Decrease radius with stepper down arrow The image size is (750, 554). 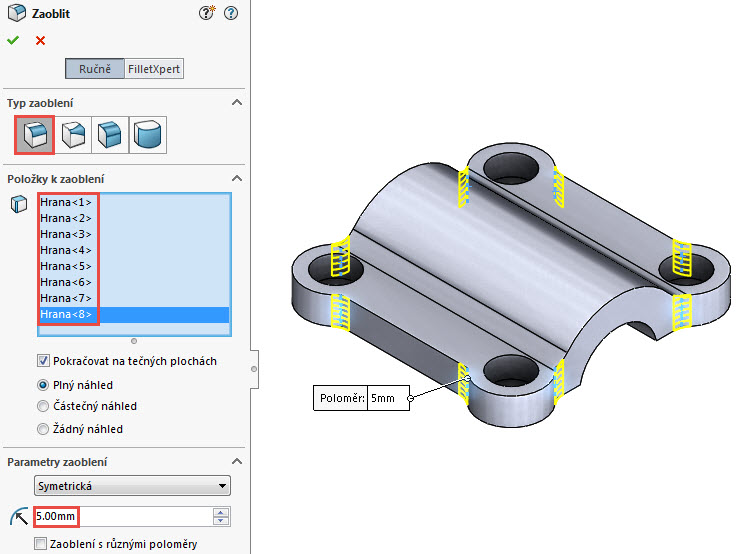221,521
